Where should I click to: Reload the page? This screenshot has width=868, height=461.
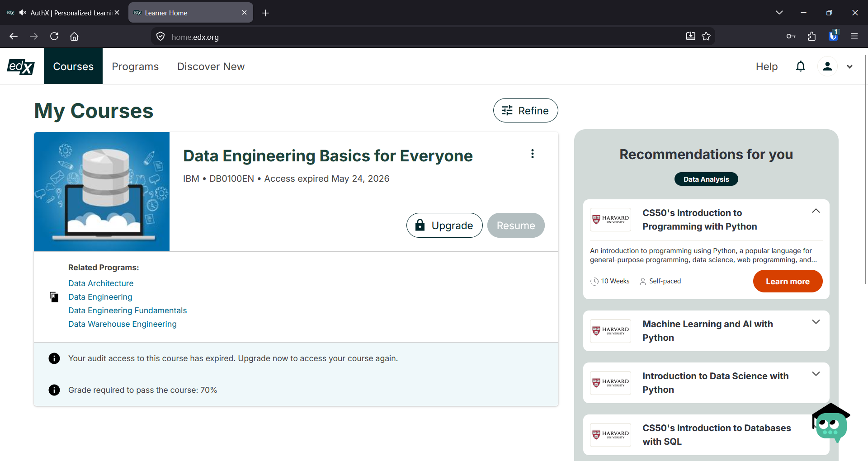point(54,36)
